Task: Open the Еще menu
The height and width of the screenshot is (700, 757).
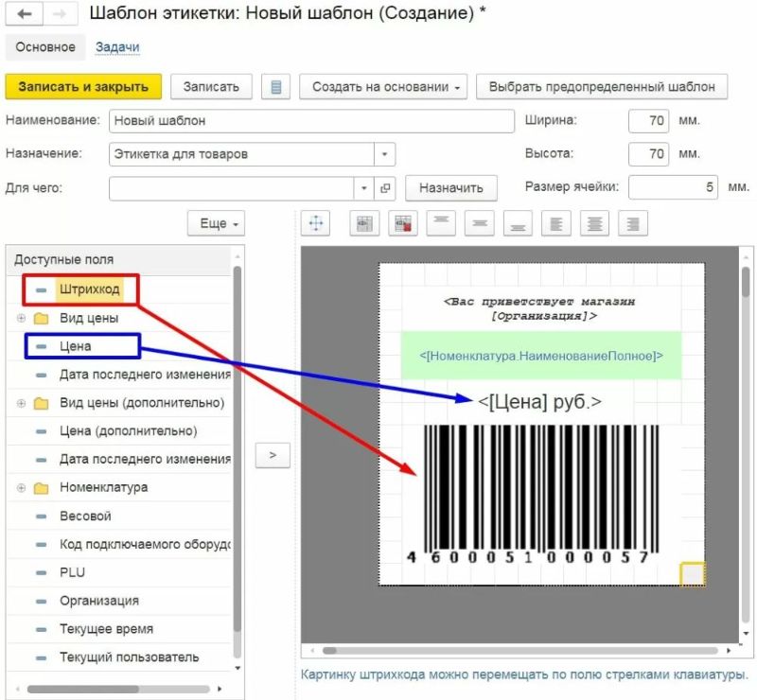Action: tap(217, 223)
